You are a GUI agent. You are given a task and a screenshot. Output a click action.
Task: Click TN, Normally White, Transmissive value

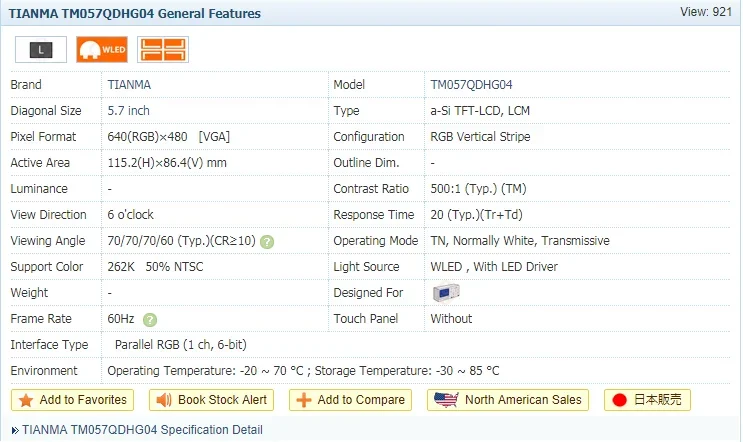[520, 241]
